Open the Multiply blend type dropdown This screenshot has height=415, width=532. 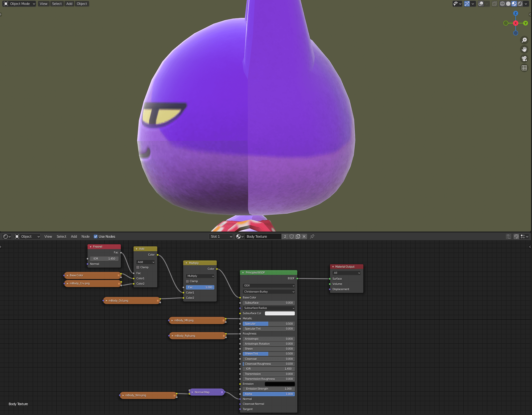click(x=200, y=276)
